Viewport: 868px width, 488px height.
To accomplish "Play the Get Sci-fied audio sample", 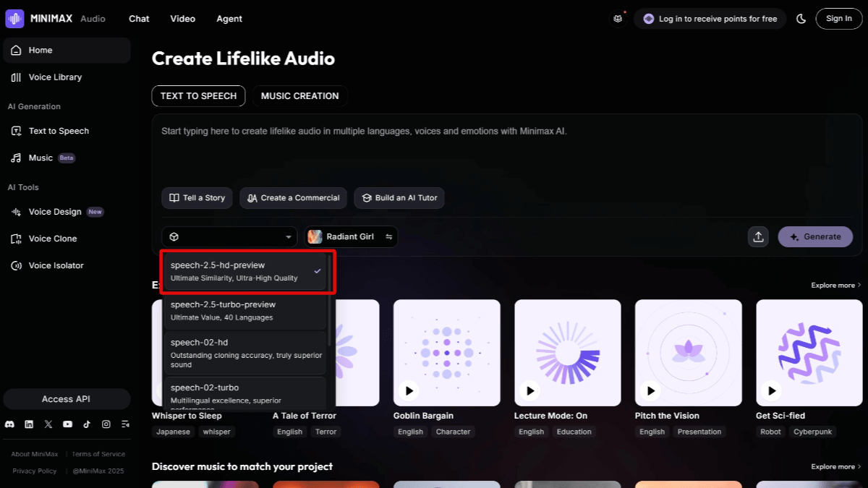I will (772, 390).
